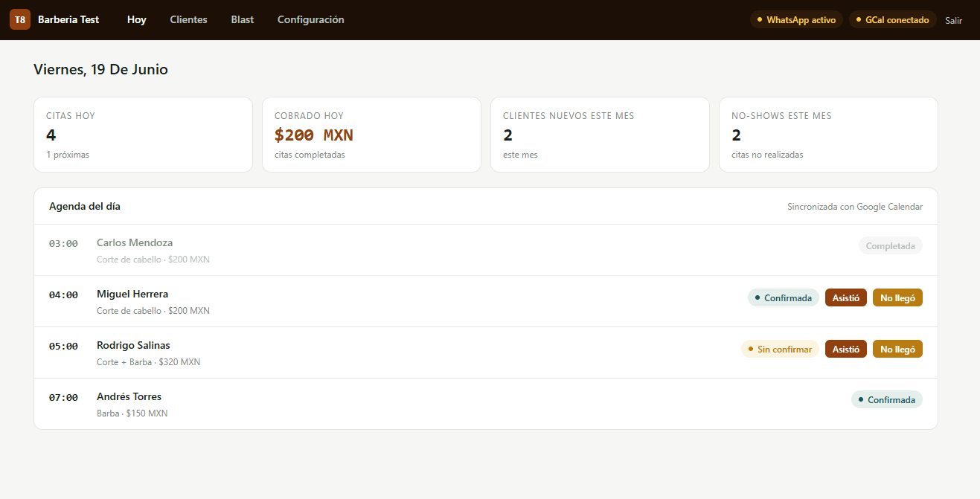
Task: Switch to the Hoy tab
Action: point(137,20)
